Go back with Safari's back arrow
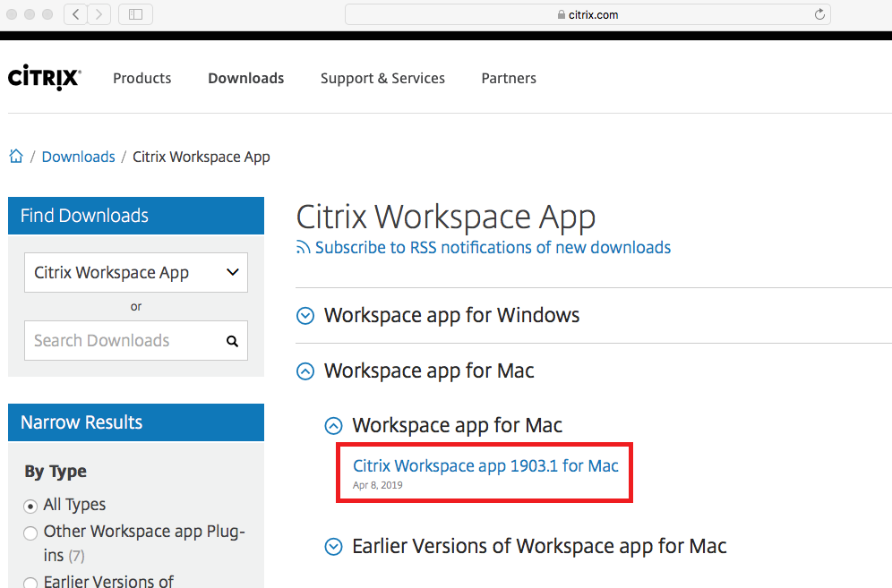The height and width of the screenshot is (588, 892). click(75, 14)
